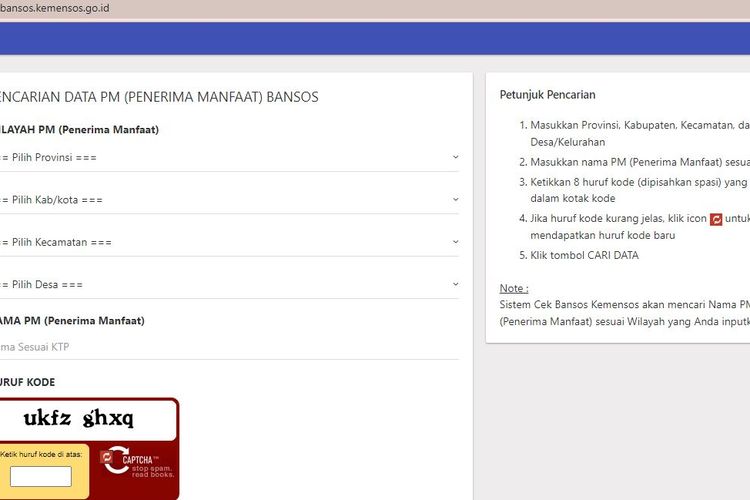Expand the Pilih Kab/kota dropdown
This screenshot has width=750, height=500.
229,200
